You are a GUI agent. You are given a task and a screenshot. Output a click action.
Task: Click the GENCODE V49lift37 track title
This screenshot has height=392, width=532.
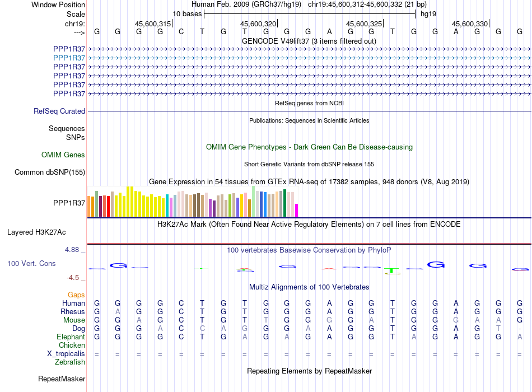(x=309, y=41)
